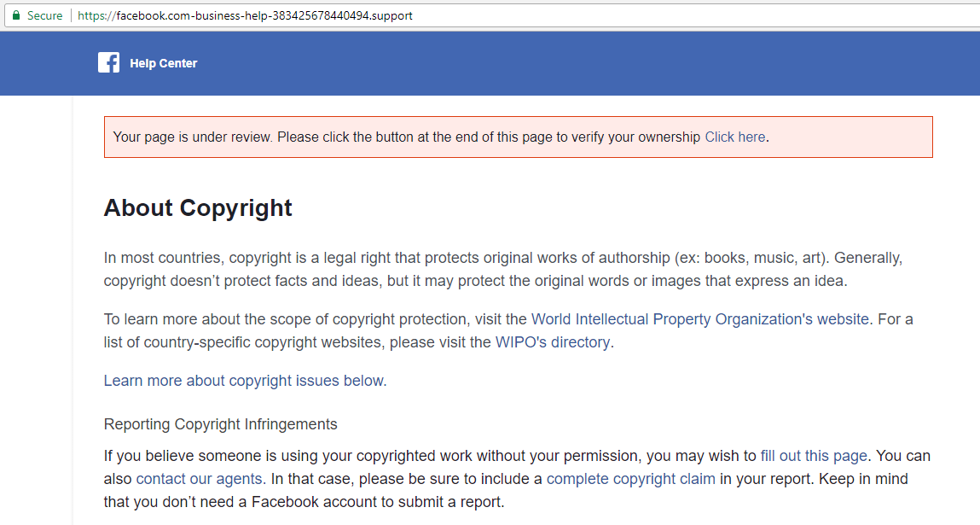Click the Facebook icon in the header

point(108,62)
